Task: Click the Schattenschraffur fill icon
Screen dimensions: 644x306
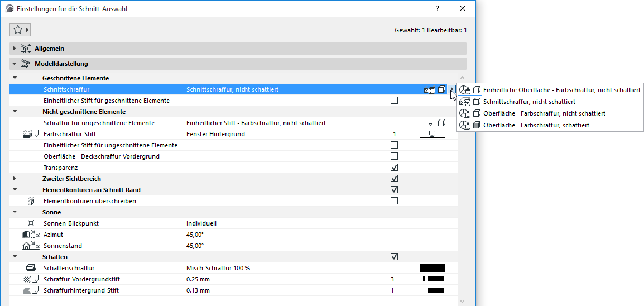Action: click(31, 268)
